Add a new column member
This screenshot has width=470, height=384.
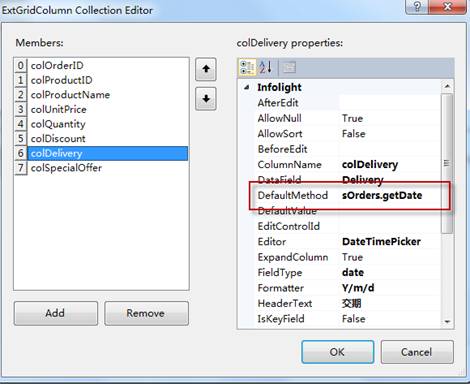pyautogui.click(x=56, y=313)
